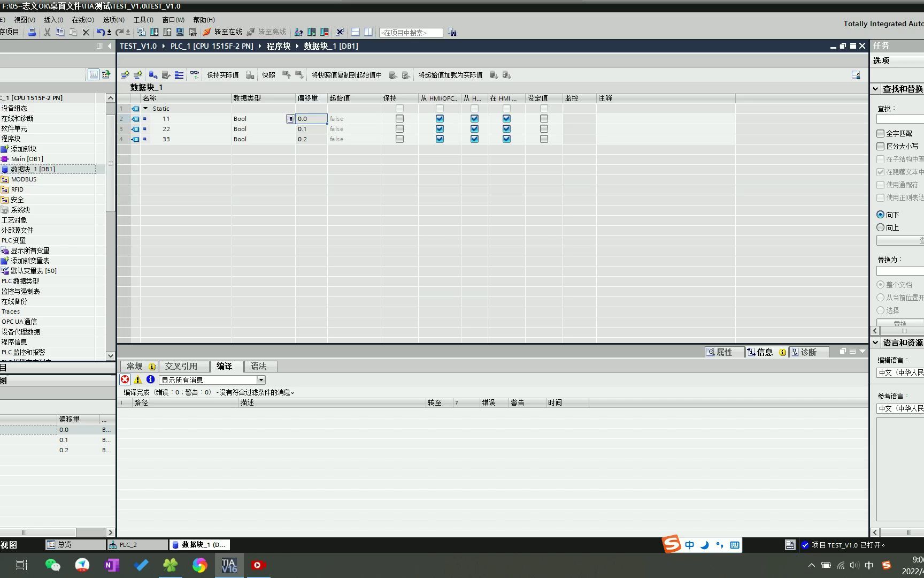The image size is (924, 578).
Task: Click the editor settings icon at toolbar right edge
Action: (x=856, y=75)
